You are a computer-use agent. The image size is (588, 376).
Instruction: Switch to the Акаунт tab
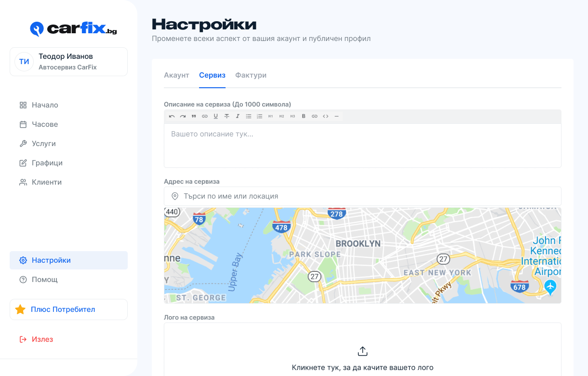(176, 75)
